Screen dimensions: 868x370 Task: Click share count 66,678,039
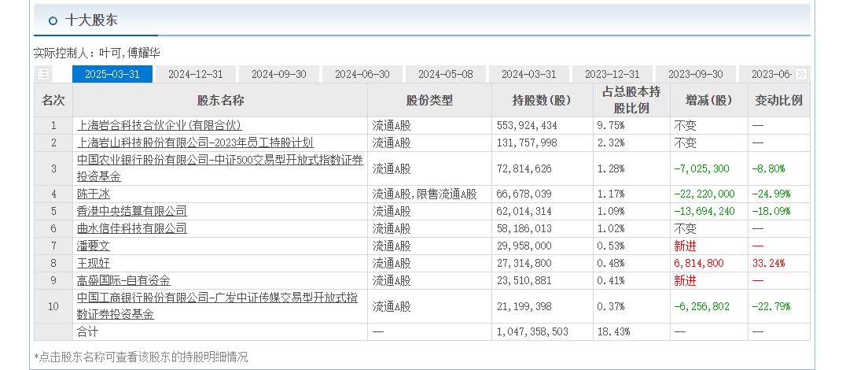[x=524, y=194]
